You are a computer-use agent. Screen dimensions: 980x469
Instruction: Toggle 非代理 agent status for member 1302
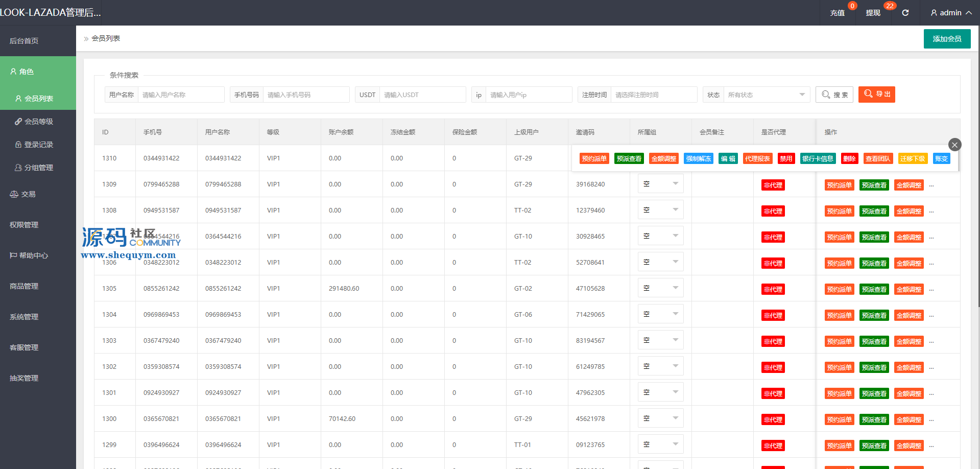tap(773, 367)
